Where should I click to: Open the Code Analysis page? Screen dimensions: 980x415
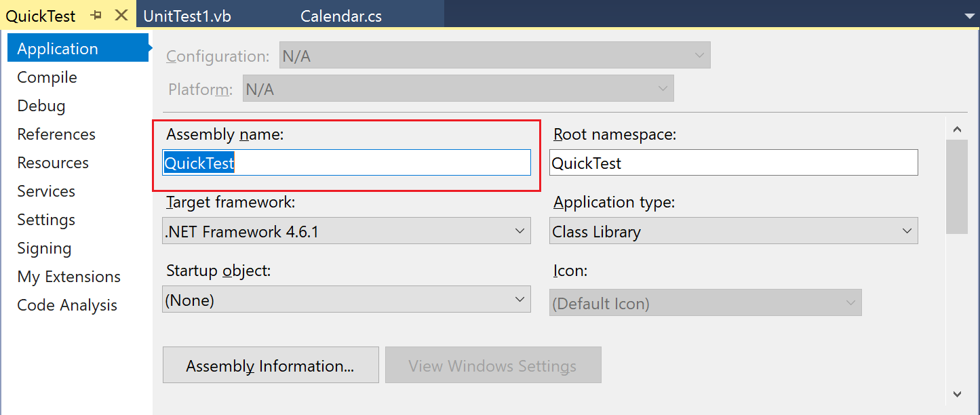click(x=66, y=304)
